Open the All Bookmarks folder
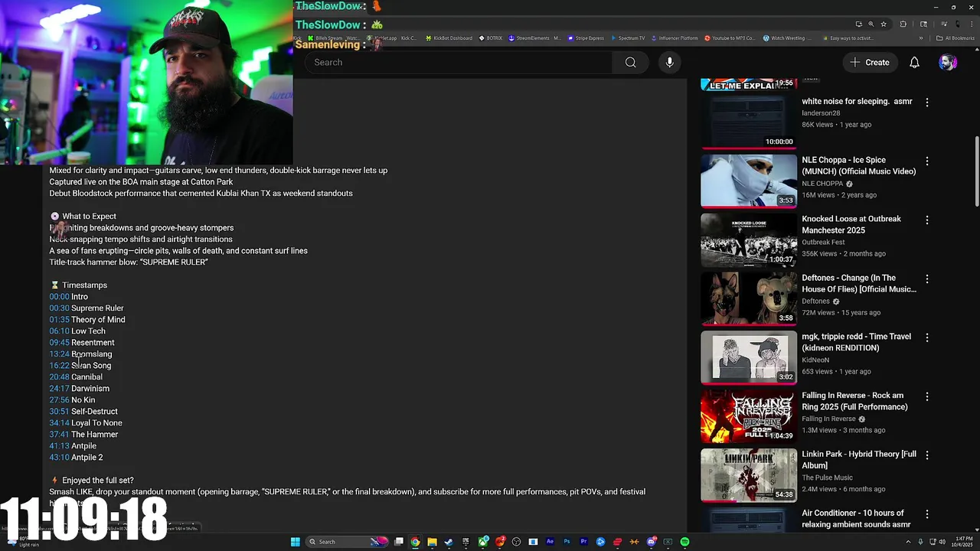The image size is (980, 551). point(955,38)
